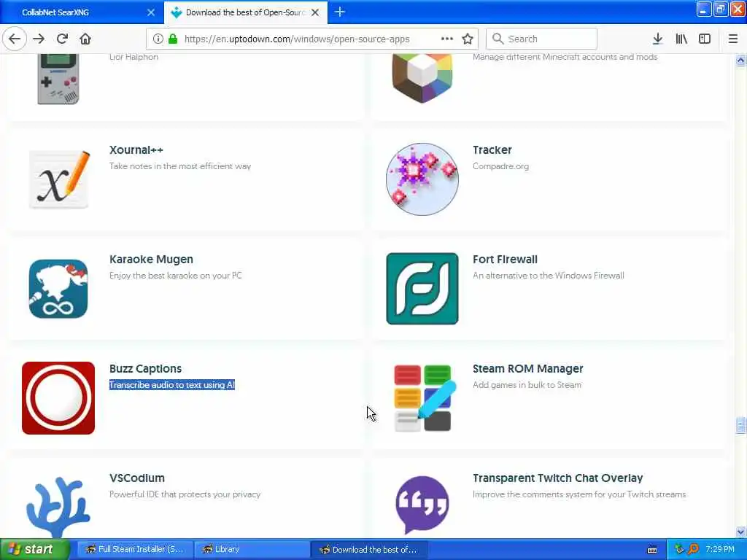
Task: Open the VSCodium title link
Action: pos(137,478)
